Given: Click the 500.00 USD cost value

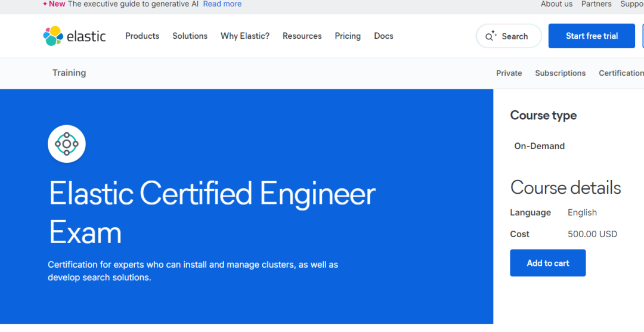Looking at the screenshot, I should (592, 234).
